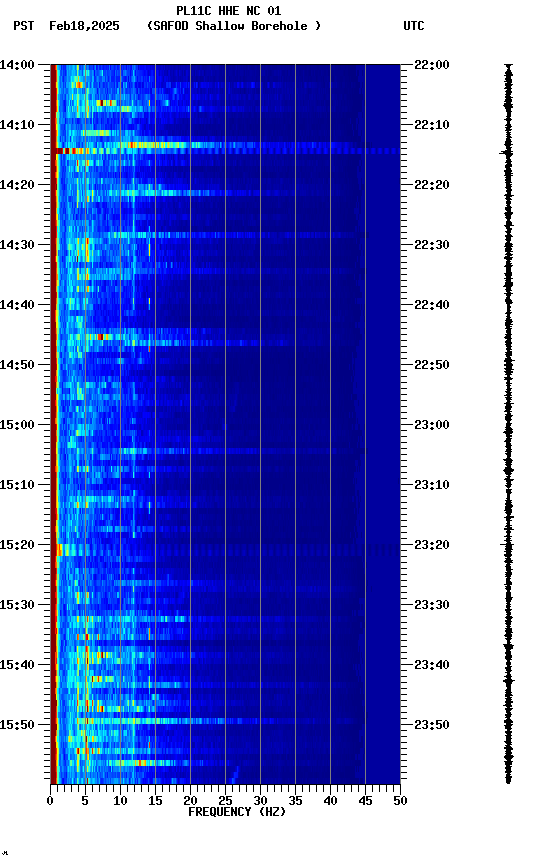Click the SAFOD Shallow Borehole label
Image resolution: width=552 pixels, height=864 pixels.
pos(234,26)
